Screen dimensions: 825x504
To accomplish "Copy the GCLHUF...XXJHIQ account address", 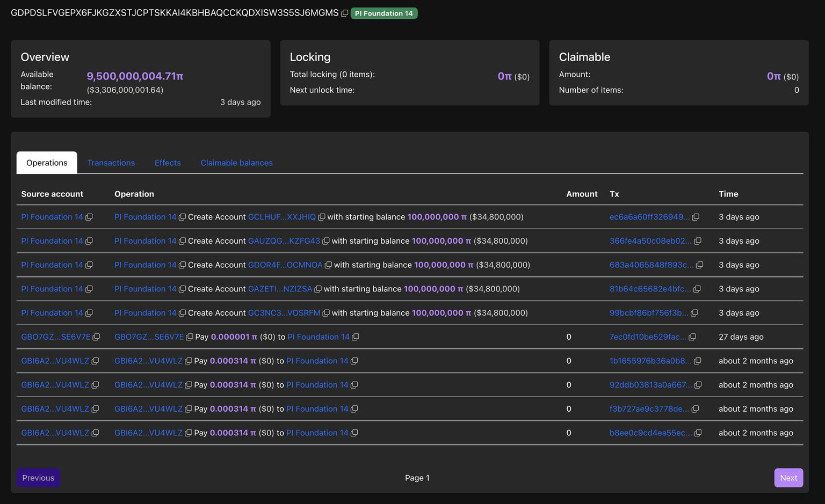I will [321, 217].
